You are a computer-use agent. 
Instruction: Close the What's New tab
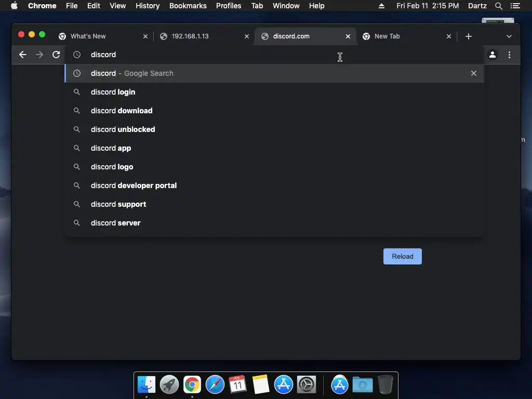tap(145, 36)
